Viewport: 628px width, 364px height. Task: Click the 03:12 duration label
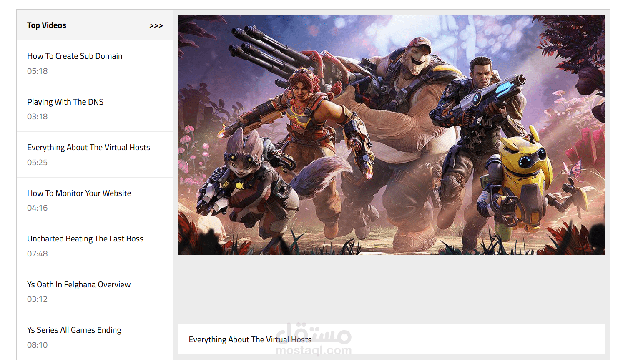38,299
